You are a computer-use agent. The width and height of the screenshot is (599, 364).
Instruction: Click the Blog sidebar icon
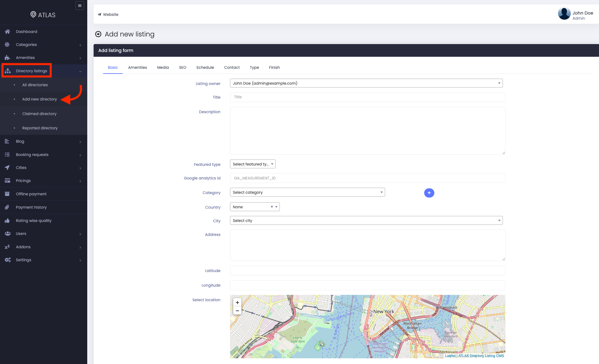(x=7, y=141)
